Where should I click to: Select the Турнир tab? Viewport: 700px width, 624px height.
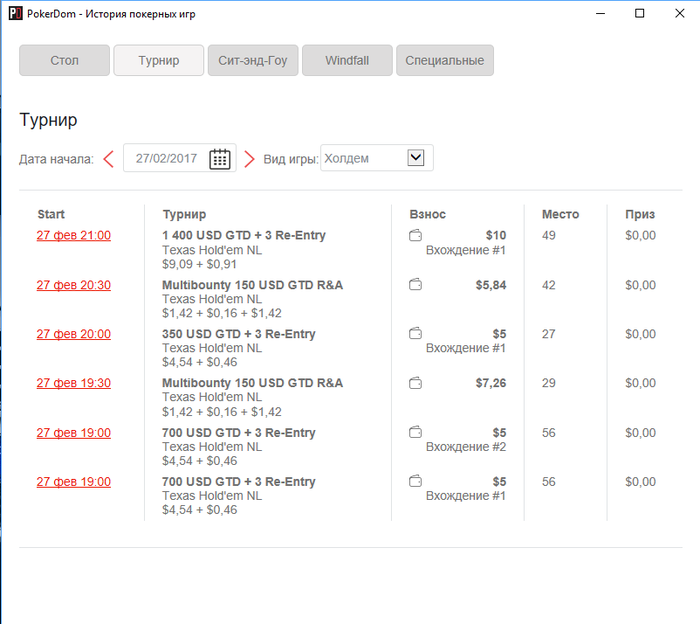click(x=158, y=60)
